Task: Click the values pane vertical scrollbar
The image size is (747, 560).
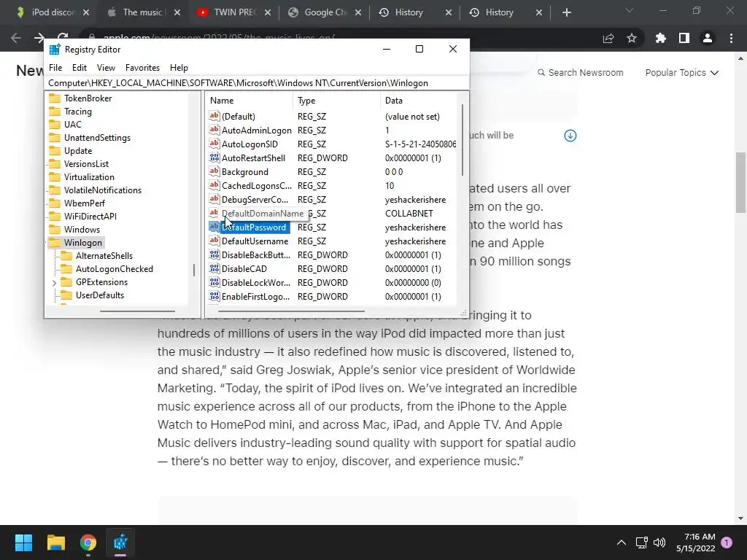Action: click(462, 141)
